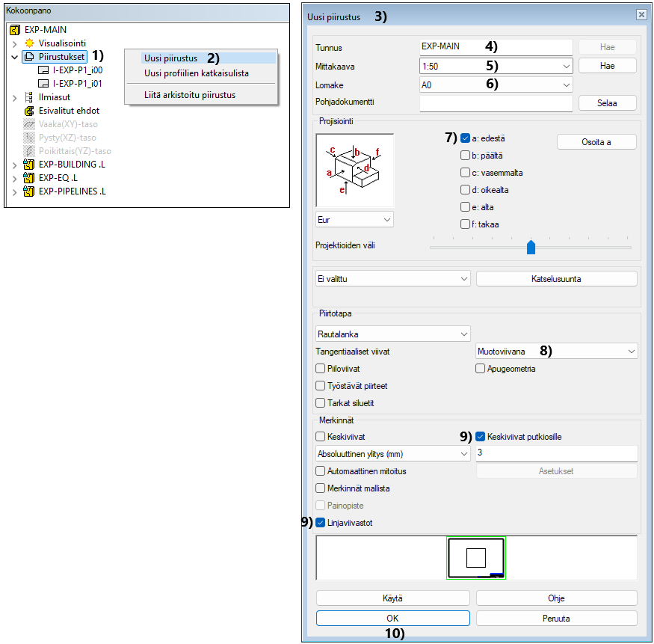Select Liitä arkistoitu piirustus menu item
Screen dimensions: 654x644
point(189,95)
